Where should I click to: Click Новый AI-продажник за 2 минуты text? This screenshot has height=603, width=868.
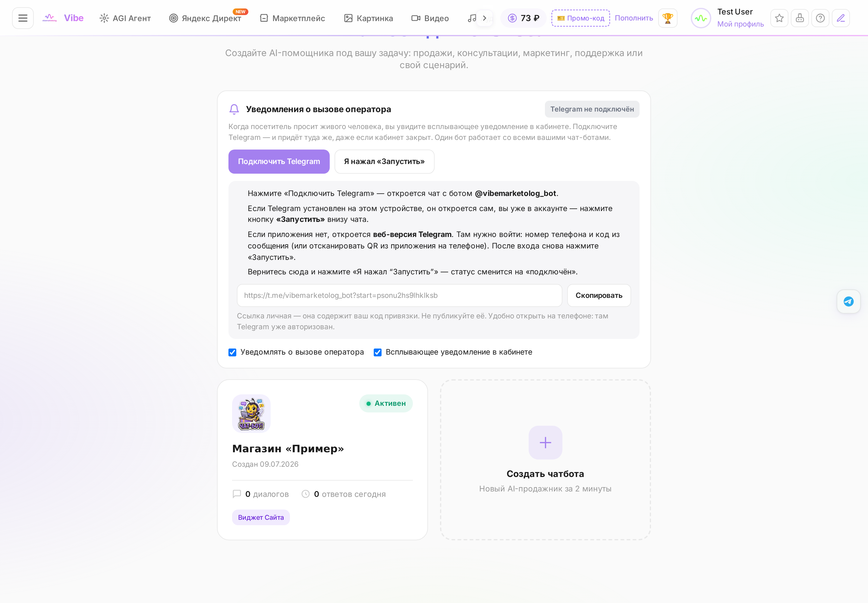(545, 489)
